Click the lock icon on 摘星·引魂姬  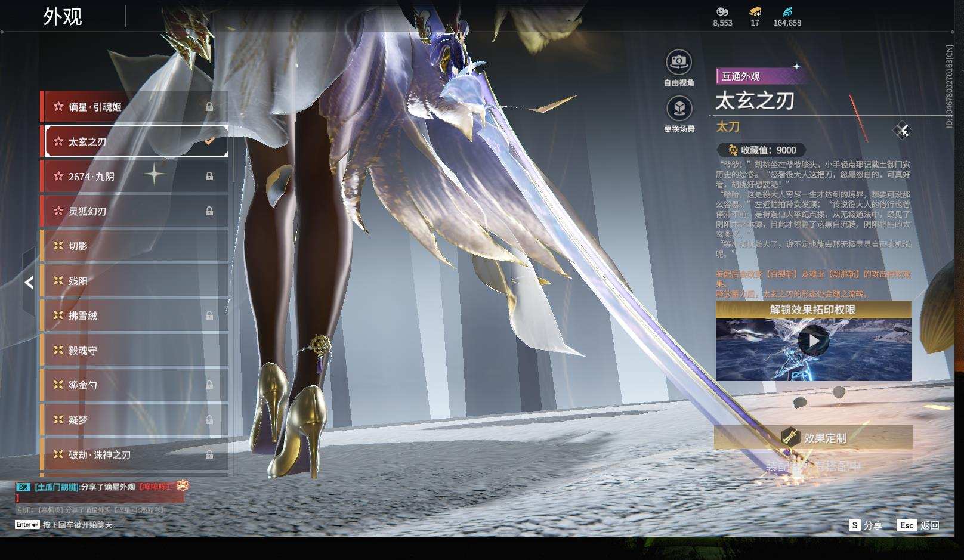(209, 107)
